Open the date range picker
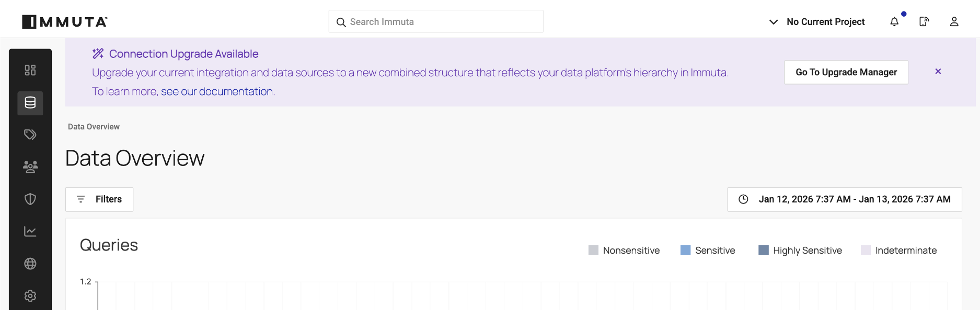The width and height of the screenshot is (980, 310). [x=844, y=199]
